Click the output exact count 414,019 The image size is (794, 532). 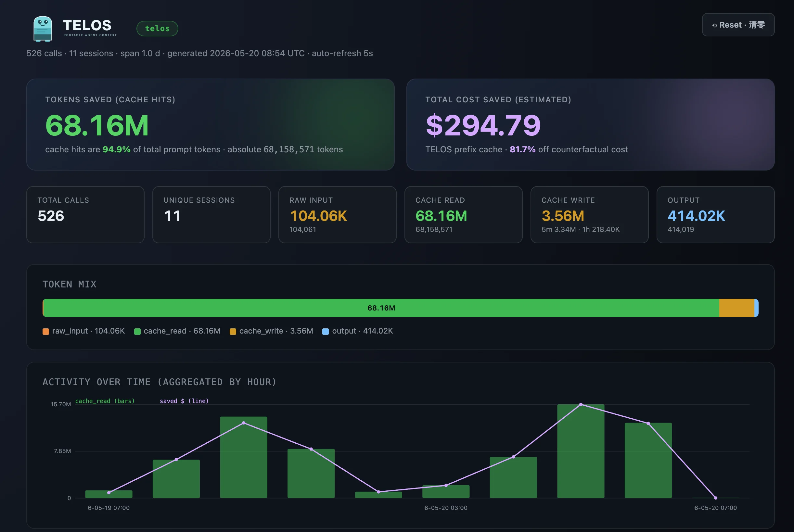coord(681,229)
